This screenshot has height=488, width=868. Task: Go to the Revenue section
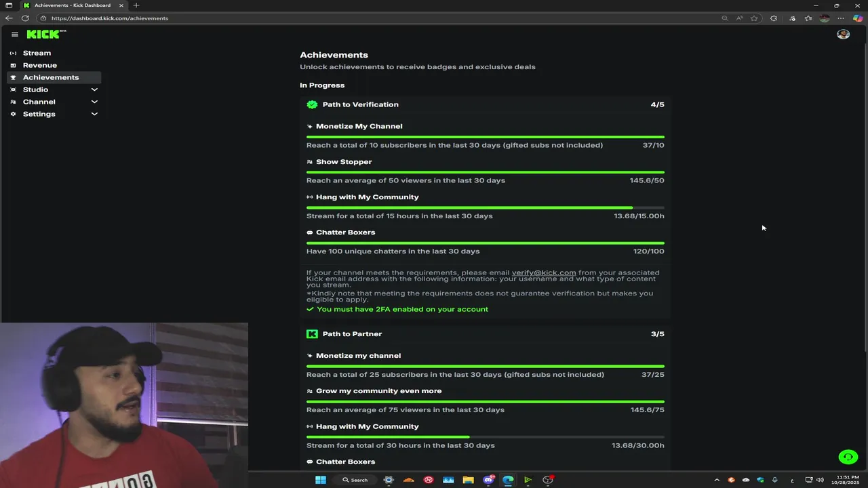coord(39,65)
